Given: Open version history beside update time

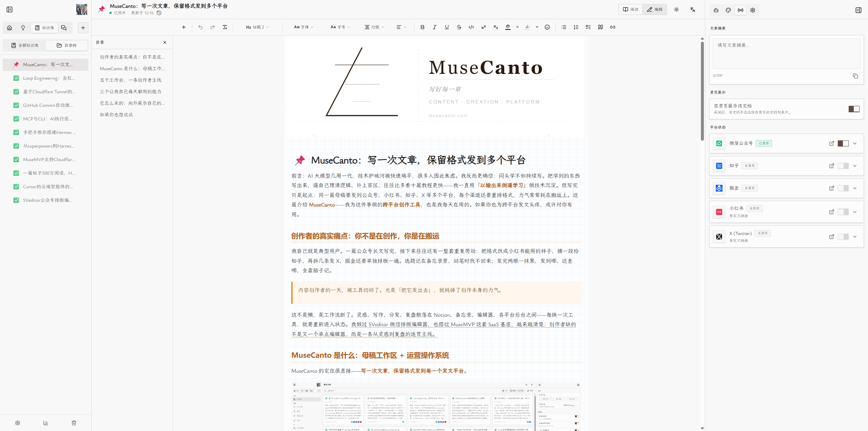Looking at the screenshot, I should pyautogui.click(x=159, y=13).
